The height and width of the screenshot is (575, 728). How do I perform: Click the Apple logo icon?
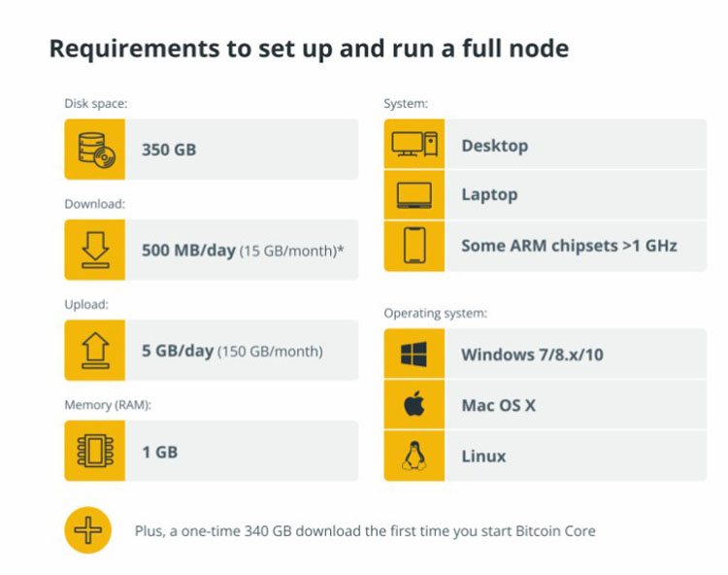414,405
